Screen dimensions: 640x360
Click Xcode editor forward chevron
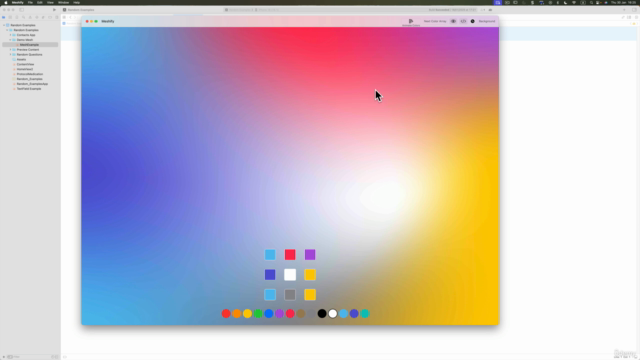pos(75,17)
